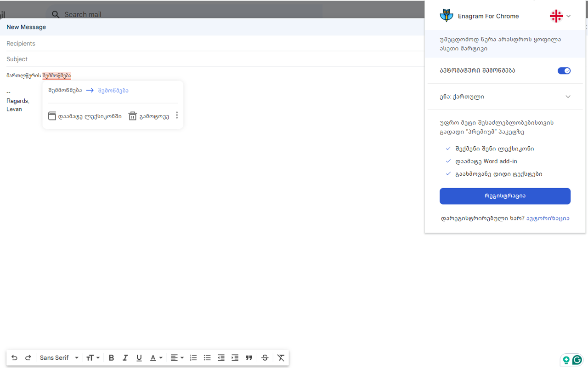Viewport: 588px width, 368px height.
Task: Skip the suggestion with გამოტოვე
Action: 149,116
